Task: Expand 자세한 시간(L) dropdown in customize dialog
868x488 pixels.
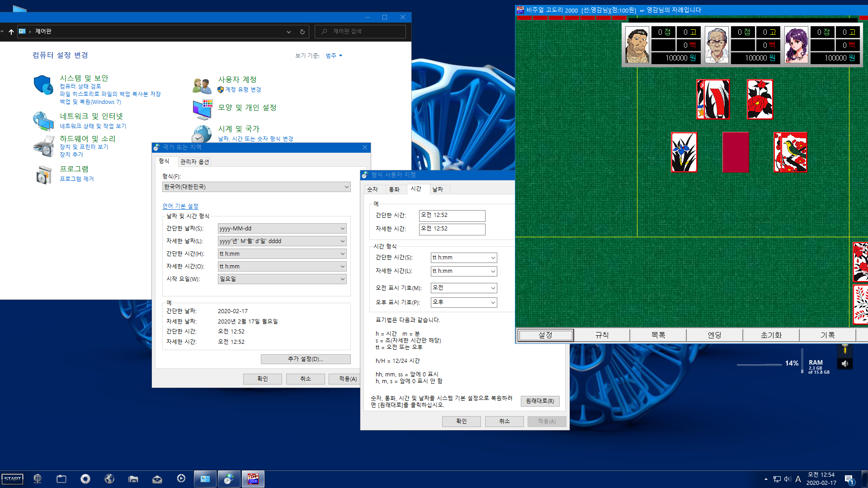Action: 493,271
